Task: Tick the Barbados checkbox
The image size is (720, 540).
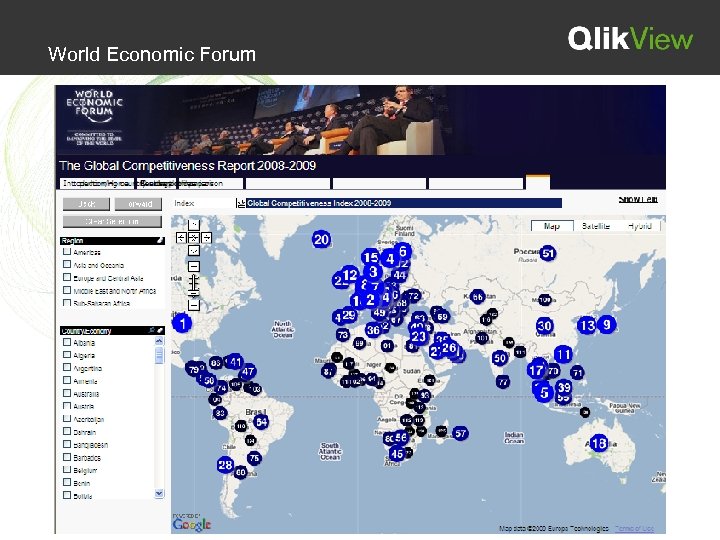Action: (x=67, y=457)
